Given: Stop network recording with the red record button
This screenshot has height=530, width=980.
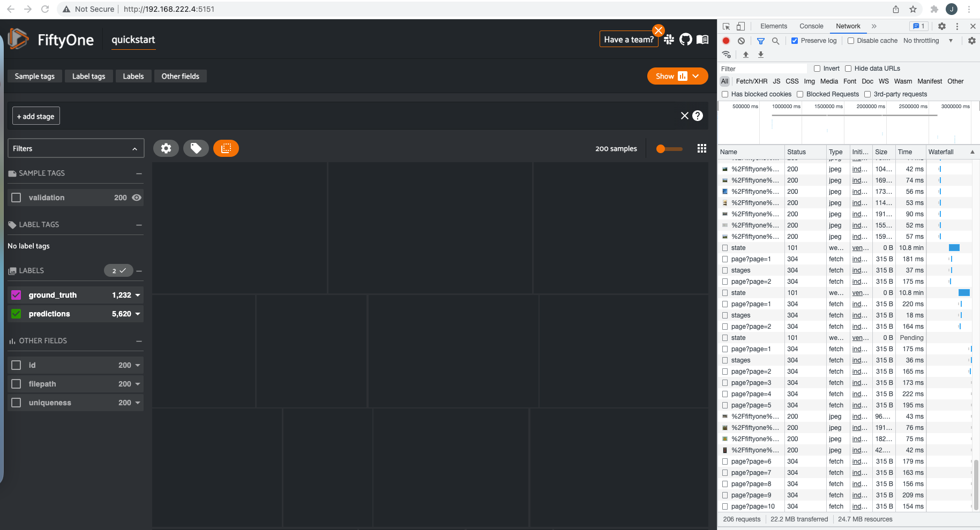Looking at the screenshot, I should (x=726, y=41).
